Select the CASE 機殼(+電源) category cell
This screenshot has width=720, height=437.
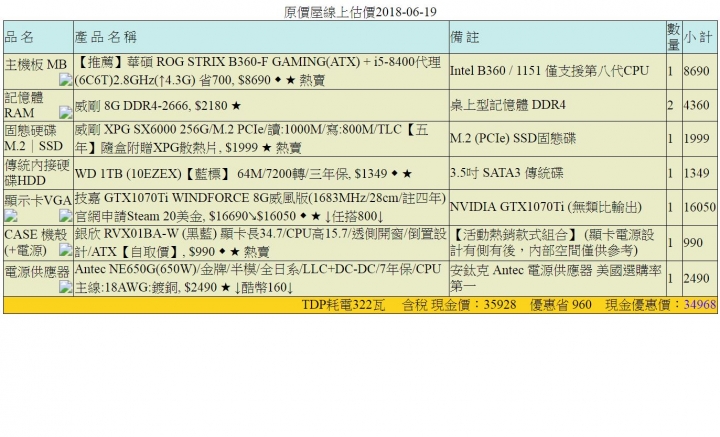[39, 243]
